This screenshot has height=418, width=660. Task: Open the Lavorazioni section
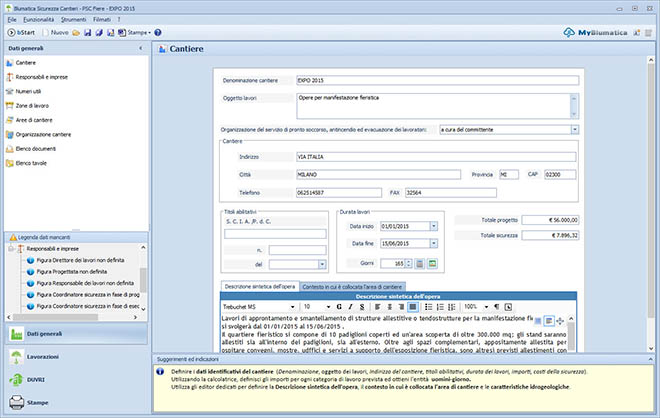coord(45,358)
